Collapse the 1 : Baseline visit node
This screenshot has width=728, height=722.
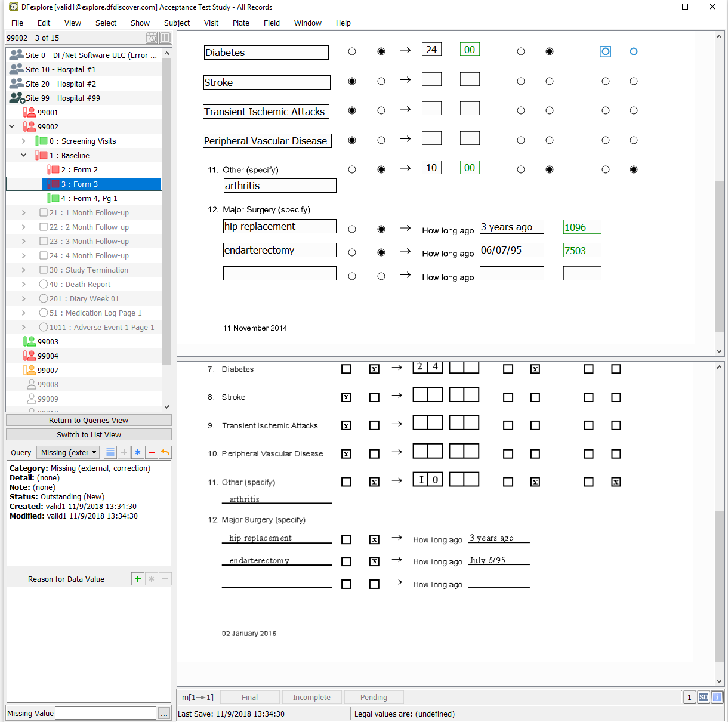pyautogui.click(x=23, y=155)
